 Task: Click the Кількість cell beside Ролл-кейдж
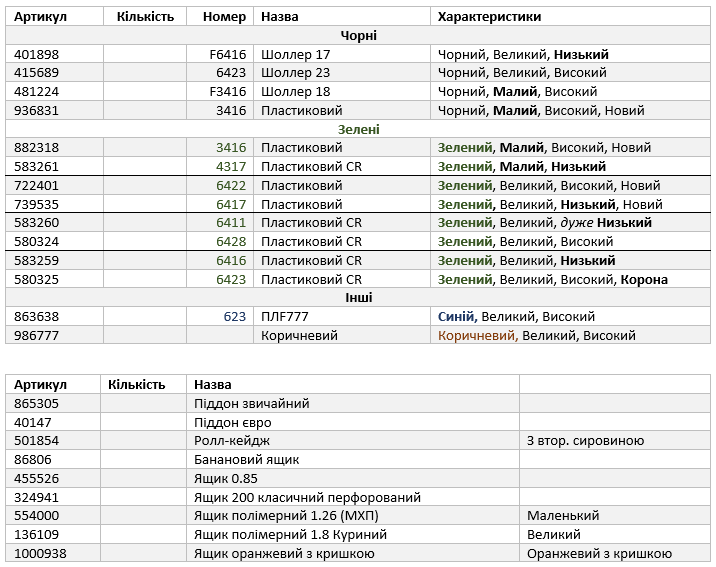click(x=143, y=441)
